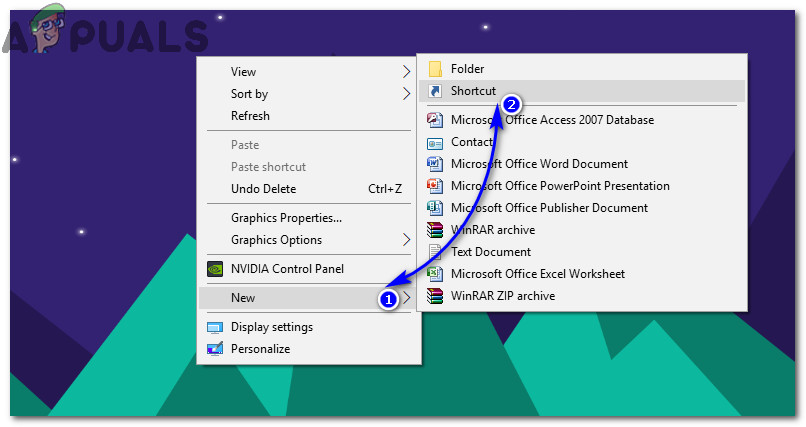The height and width of the screenshot is (427, 806).
Task: Click the Word Document icon
Action: click(435, 164)
